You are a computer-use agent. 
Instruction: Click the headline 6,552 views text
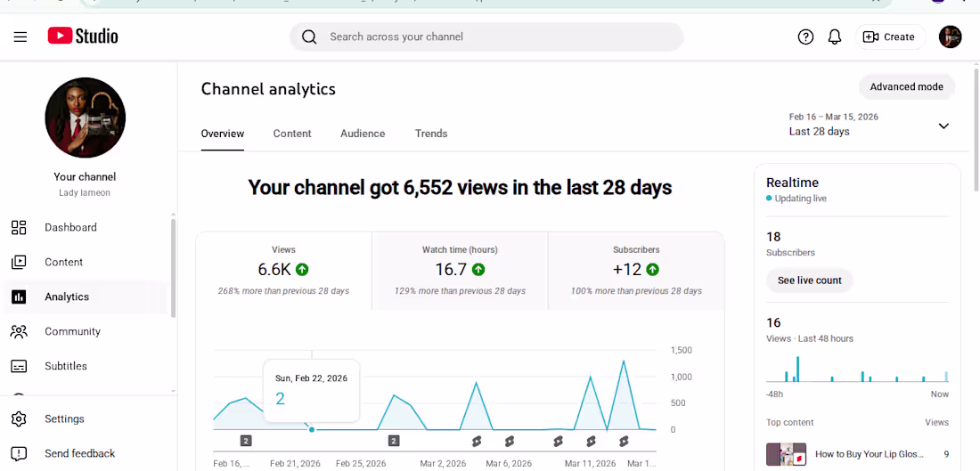pyautogui.click(x=460, y=187)
